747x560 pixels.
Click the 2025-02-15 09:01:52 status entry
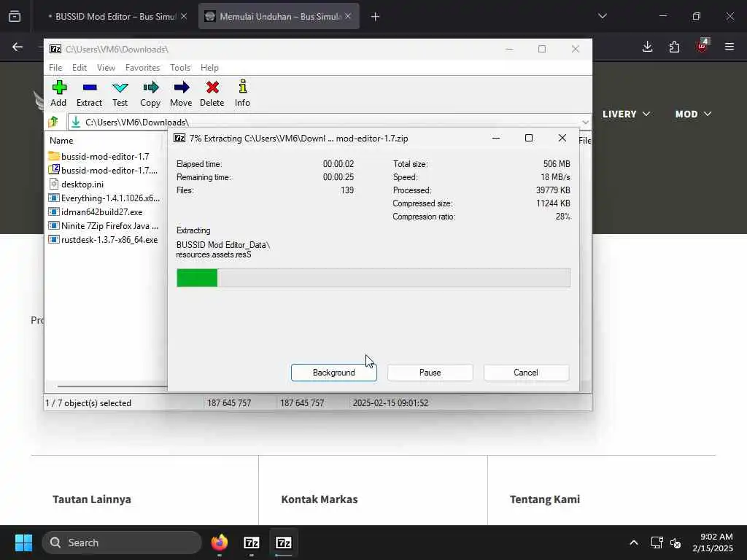pos(390,402)
